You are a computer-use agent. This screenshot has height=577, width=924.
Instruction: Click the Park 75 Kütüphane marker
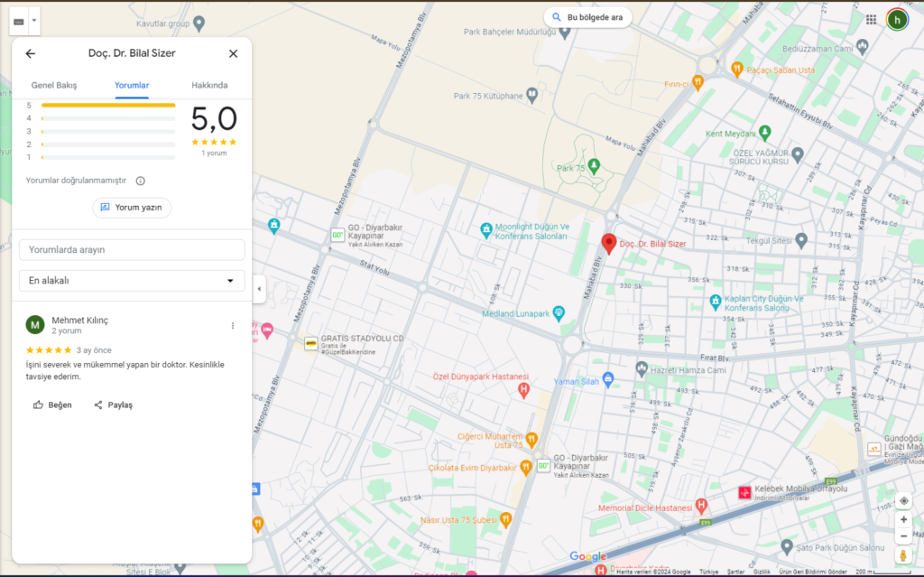pyautogui.click(x=531, y=95)
